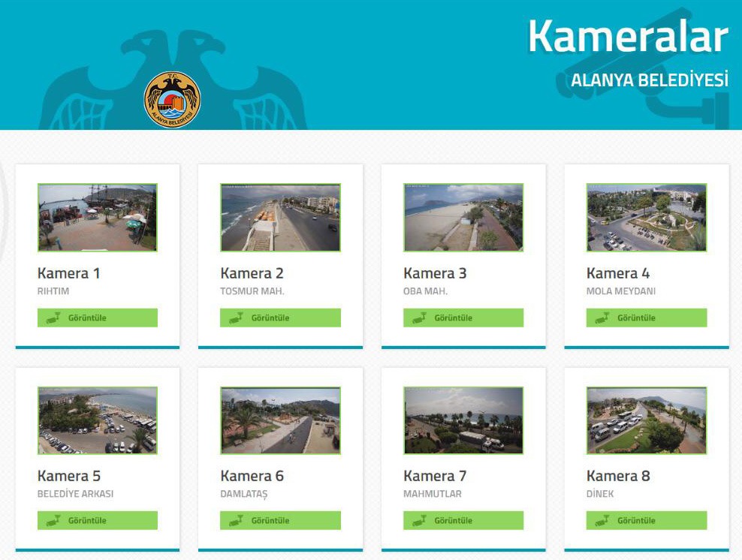Viewport: 742px width, 560px height.
Task: Click Görüntüle button for Kamera 7 Mahmutlar
Action: click(x=463, y=520)
